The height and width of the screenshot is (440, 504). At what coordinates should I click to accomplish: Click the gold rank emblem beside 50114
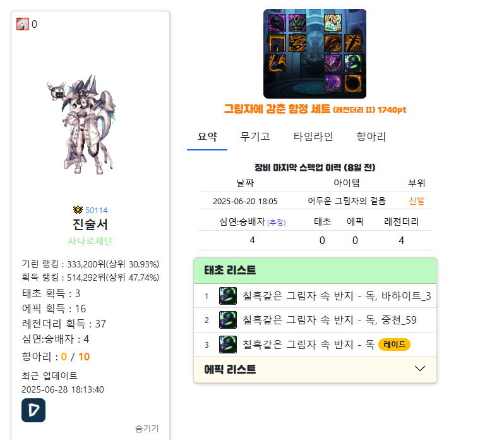click(78, 210)
